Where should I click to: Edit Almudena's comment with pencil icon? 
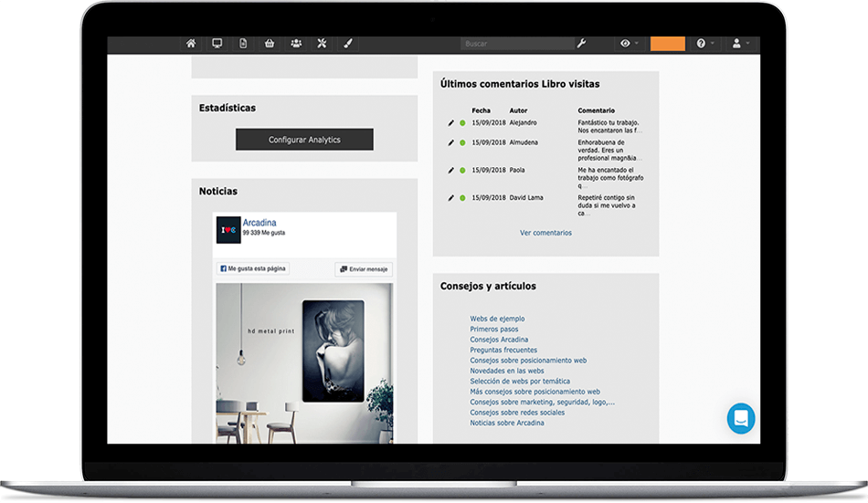pos(450,142)
